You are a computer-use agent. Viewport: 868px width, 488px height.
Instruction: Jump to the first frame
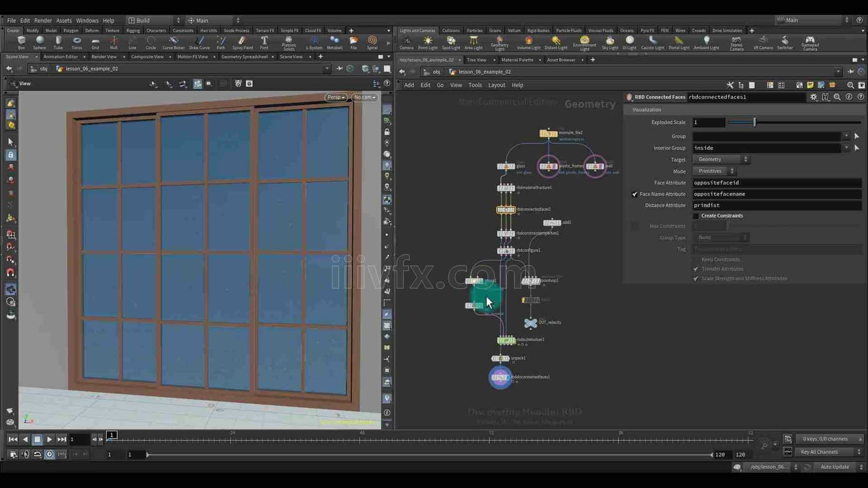tap(13, 439)
